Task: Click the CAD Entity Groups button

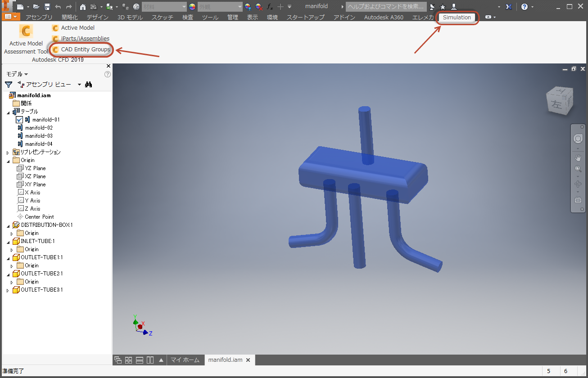Action: (x=81, y=49)
